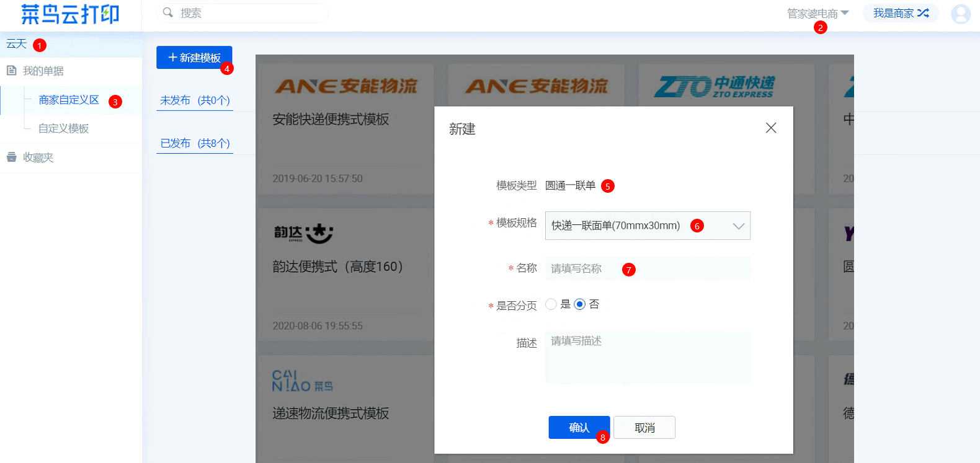Focus the 描述 text area
Image resolution: width=980 pixels, height=463 pixels.
click(x=648, y=358)
